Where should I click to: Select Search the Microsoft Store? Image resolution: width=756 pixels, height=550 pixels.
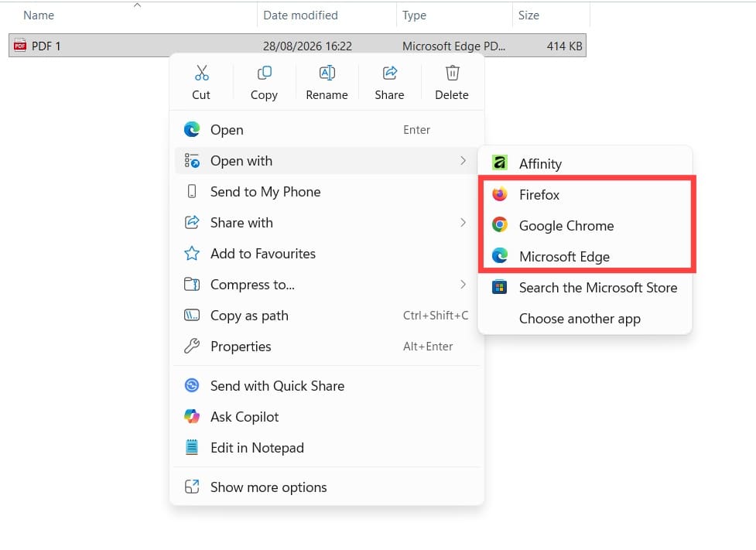click(585, 287)
